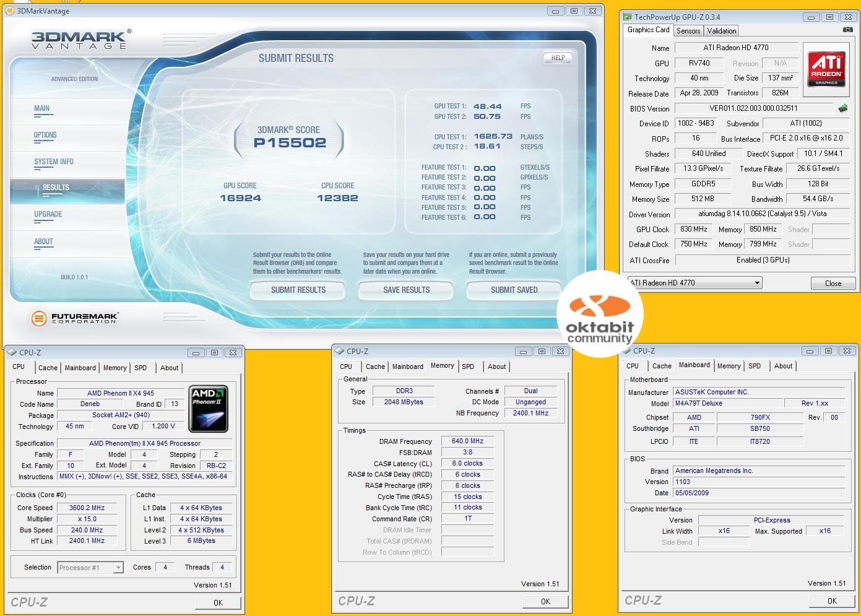Click the GPU-Z title bar icon
Screen dimensions: 861x616
pyautogui.click(x=628, y=17)
